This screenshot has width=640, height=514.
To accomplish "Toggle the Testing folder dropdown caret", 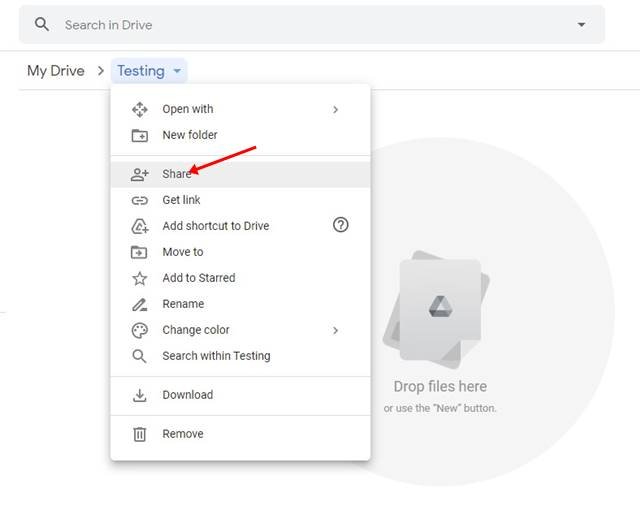I will coord(177,71).
